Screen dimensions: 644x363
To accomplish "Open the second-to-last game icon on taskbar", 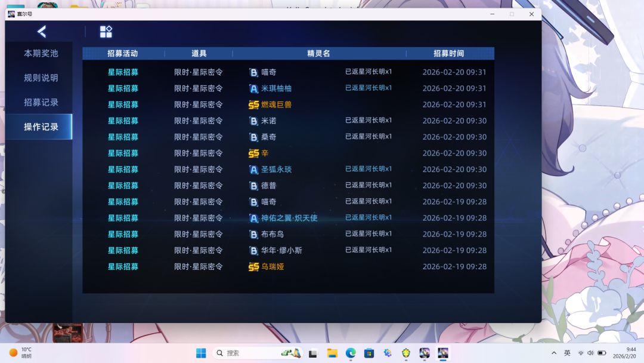I will click(425, 353).
